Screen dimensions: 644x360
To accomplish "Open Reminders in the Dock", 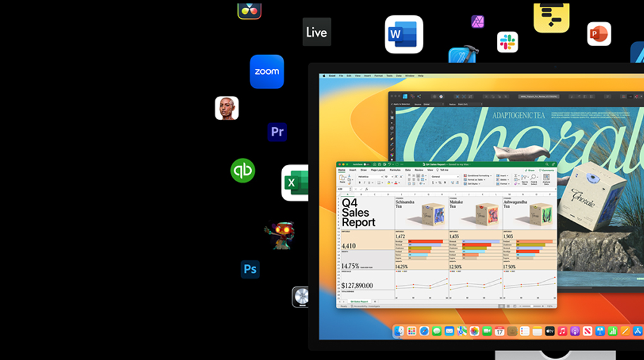I will pos(525,331).
